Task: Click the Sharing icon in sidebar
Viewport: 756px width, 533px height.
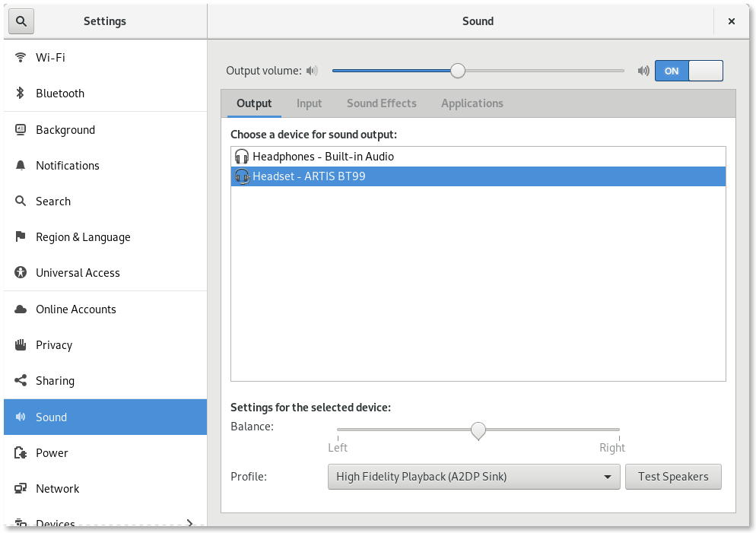Action: [x=21, y=380]
